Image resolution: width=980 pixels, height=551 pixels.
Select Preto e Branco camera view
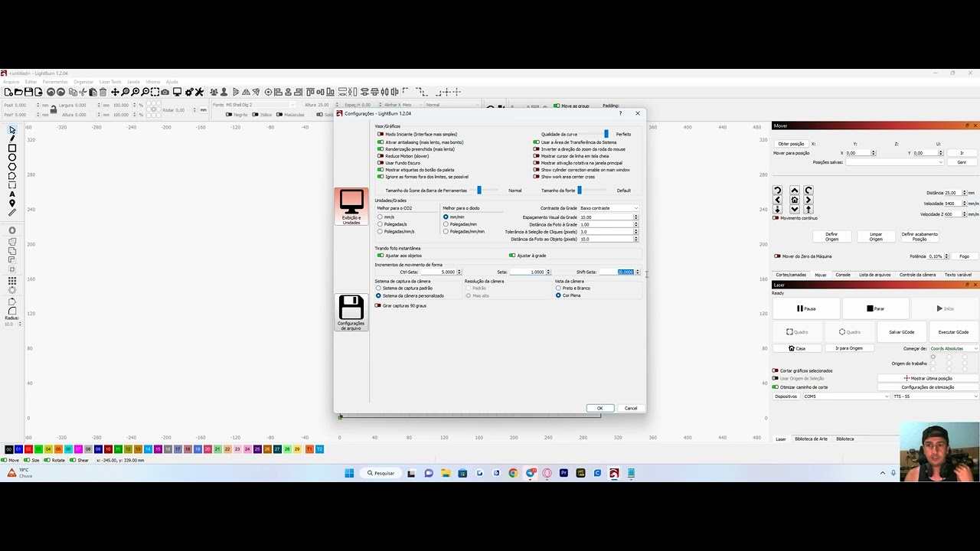558,289
